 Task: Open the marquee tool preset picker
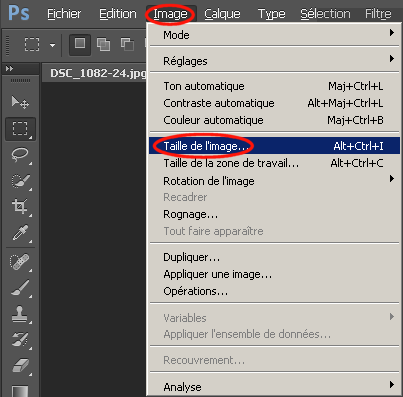pyautogui.click(x=32, y=44)
